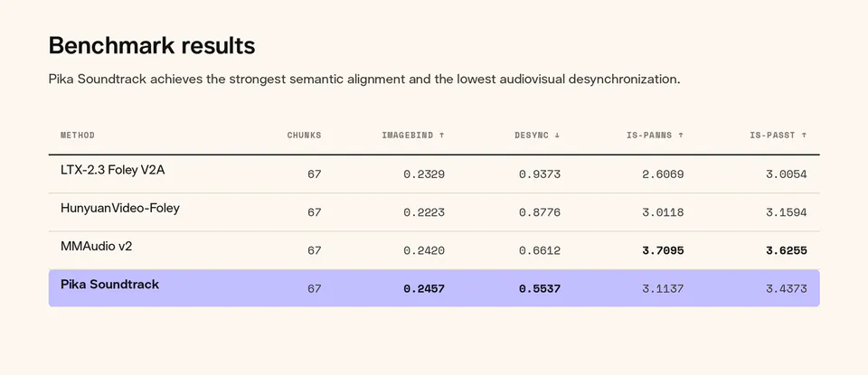The height and width of the screenshot is (375, 868).
Task: Click IS-PANNS value 2.6069
Action: pos(663,174)
